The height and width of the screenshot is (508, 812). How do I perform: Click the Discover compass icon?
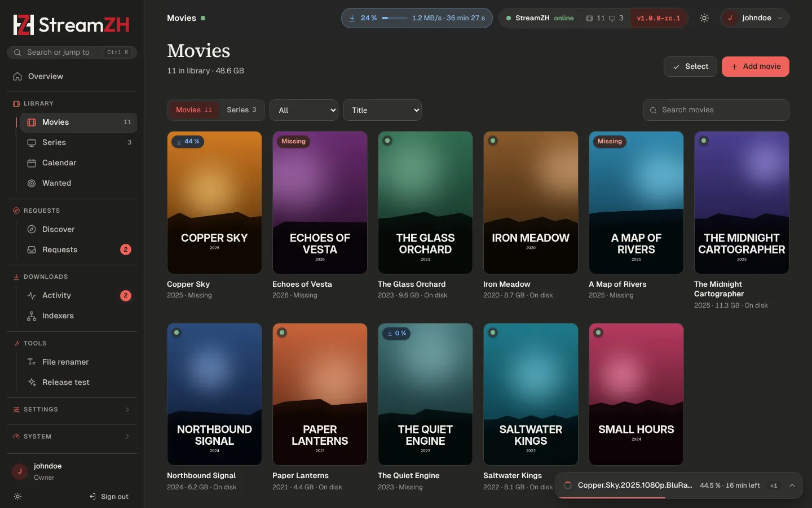32,229
